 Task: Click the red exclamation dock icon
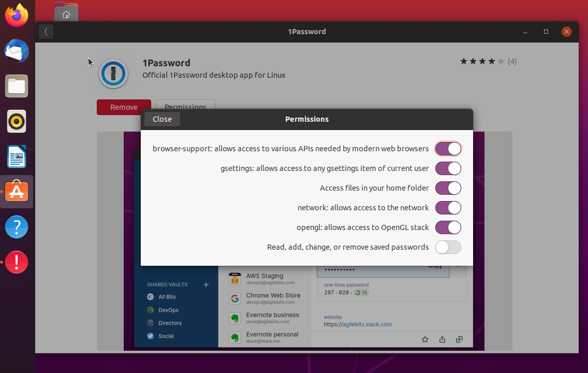pyautogui.click(x=17, y=262)
